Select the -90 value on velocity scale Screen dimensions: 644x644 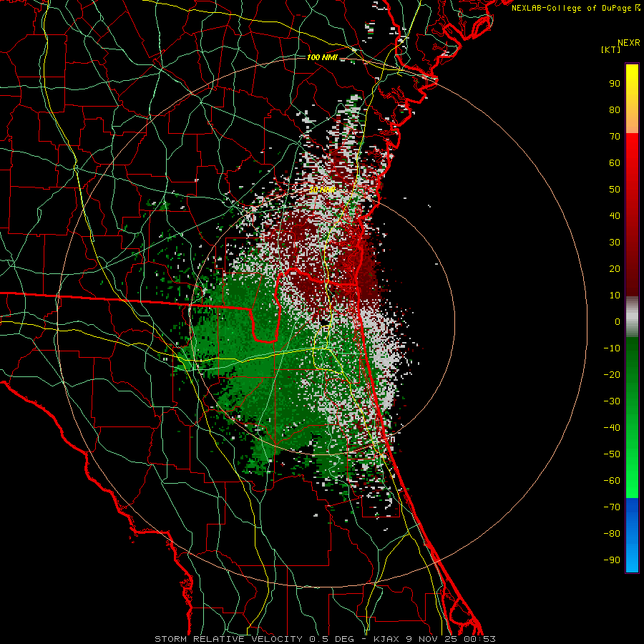tap(612, 560)
